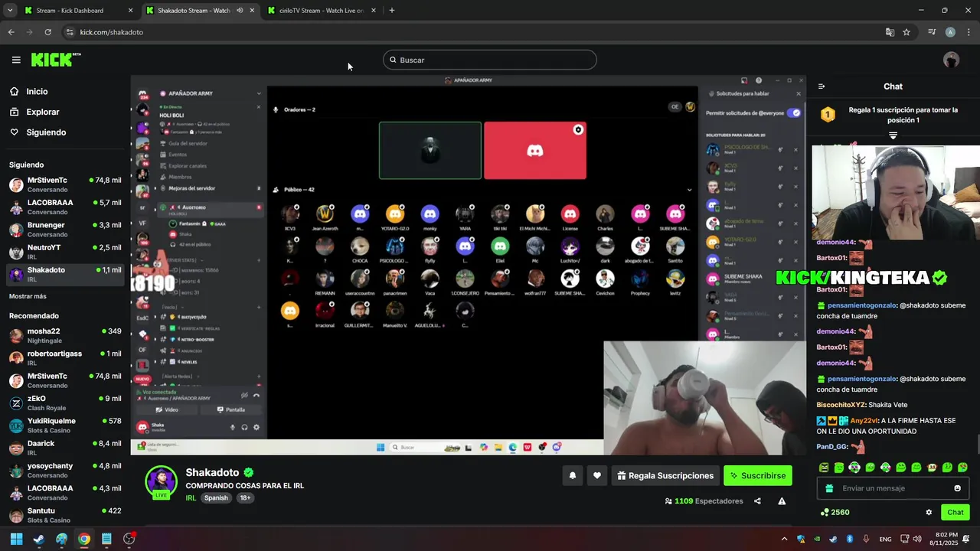This screenshot has width=980, height=551.
Task: Open the user profile avatar menu
Action: click(x=951, y=60)
